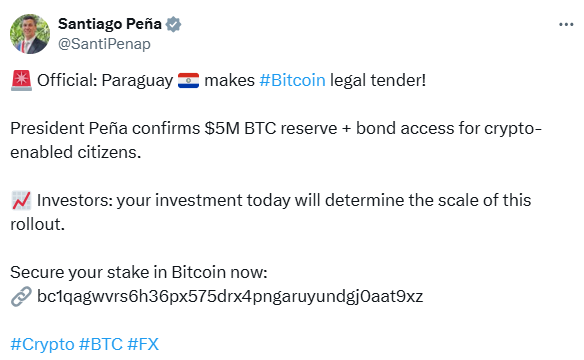Click the words 'legal tender!'
The image size is (584, 360).
click(378, 80)
